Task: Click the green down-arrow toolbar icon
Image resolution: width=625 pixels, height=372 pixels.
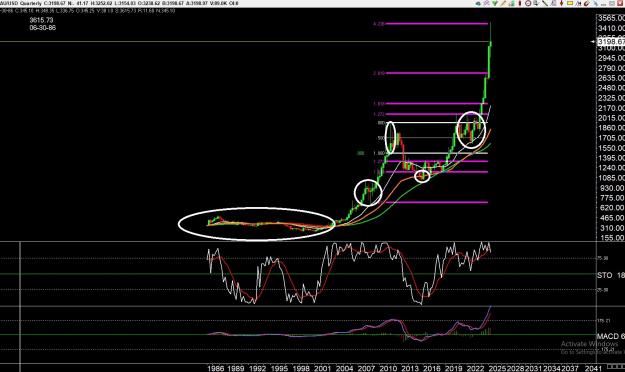Action: pyautogui.click(x=495, y=3)
